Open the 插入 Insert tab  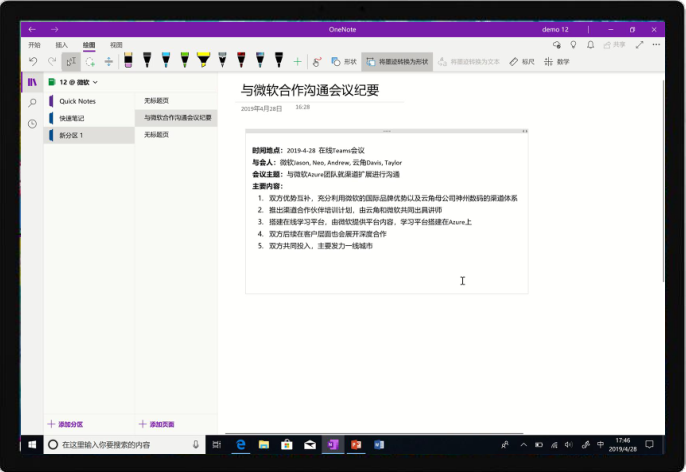62,45
